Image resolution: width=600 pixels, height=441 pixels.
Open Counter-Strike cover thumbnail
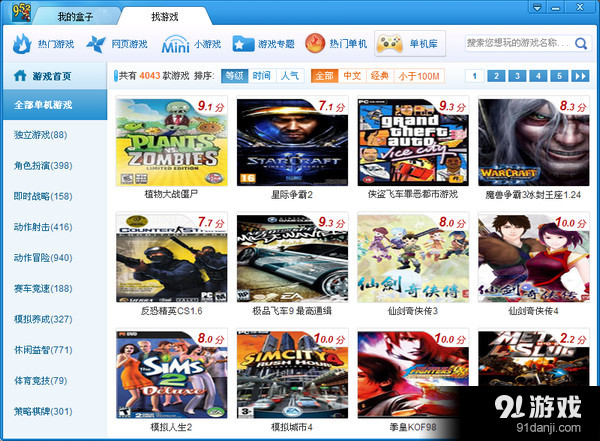pos(171,258)
